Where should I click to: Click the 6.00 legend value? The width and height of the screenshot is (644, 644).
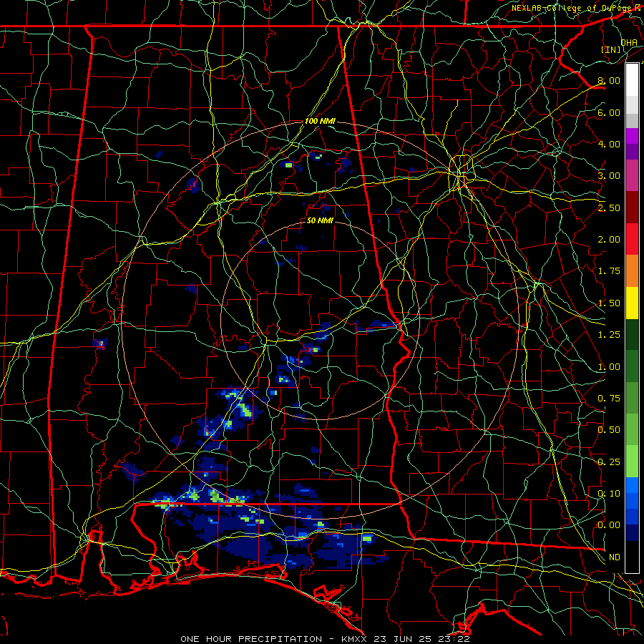609,112
